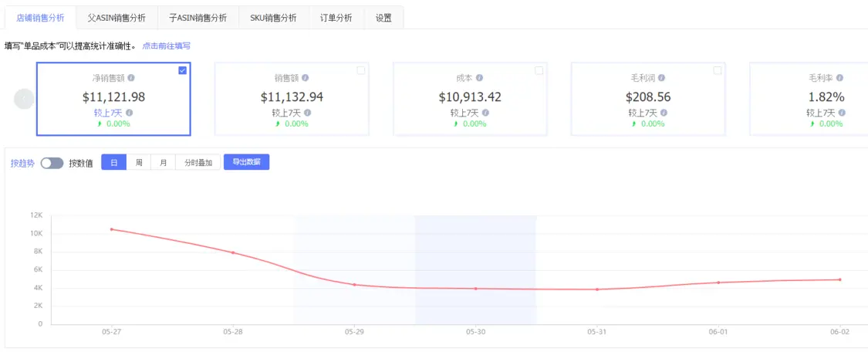
Task: Click the 06-02 data point on chart
Action: coord(839,279)
